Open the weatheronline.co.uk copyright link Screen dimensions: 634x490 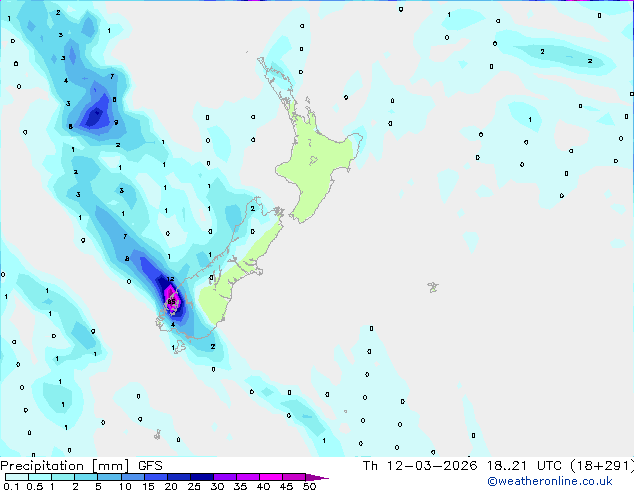point(550,481)
